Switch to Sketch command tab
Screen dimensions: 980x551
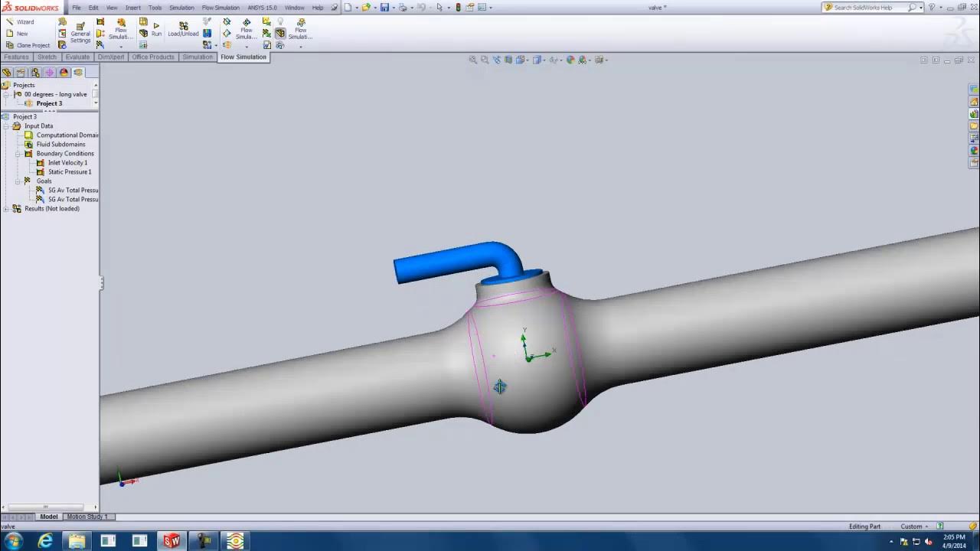[x=47, y=57]
